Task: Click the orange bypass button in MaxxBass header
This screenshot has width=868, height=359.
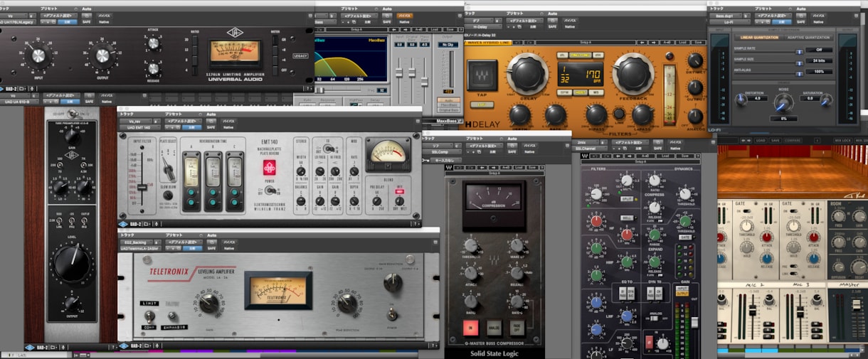Action: point(403,16)
